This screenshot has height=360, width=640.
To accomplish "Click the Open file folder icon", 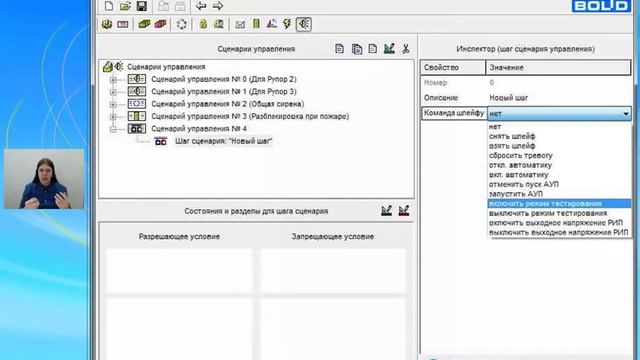I will click(125, 6).
